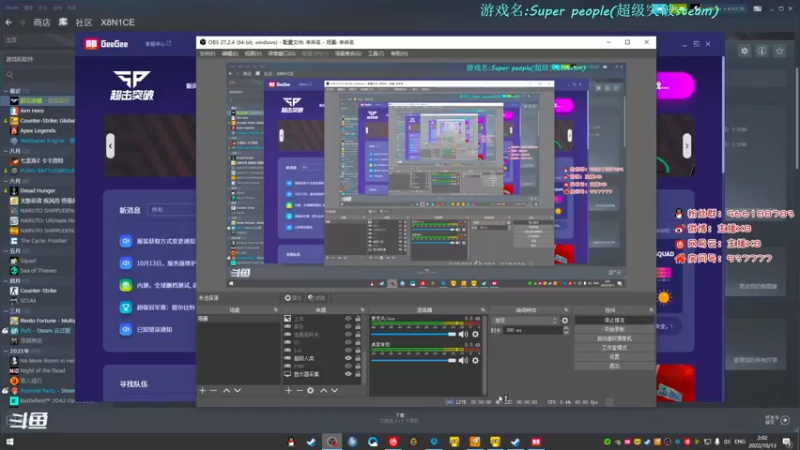Adjust 桌面音频 volume slider

click(413, 360)
